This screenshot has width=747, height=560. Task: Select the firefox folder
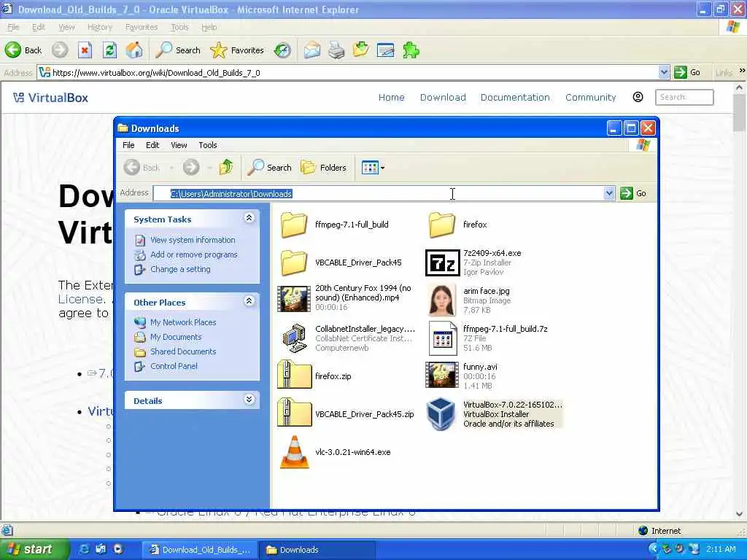[x=457, y=225]
